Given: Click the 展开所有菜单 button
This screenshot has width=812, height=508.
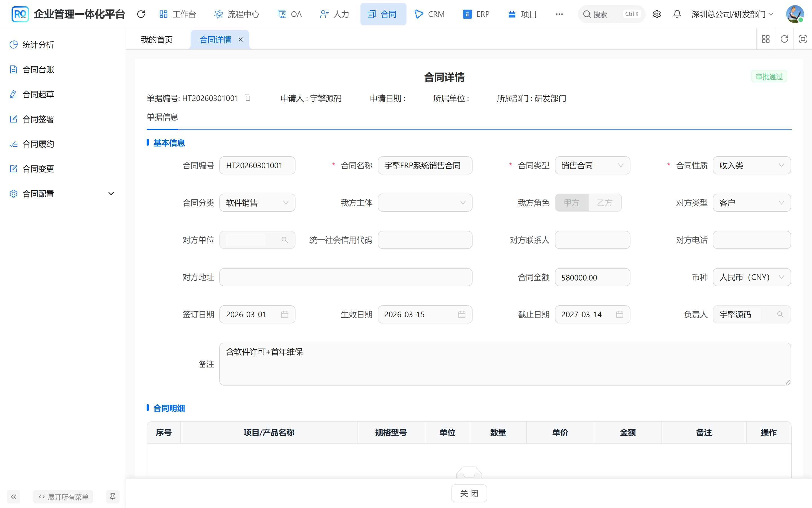Looking at the screenshot, I should click(63, 497).
